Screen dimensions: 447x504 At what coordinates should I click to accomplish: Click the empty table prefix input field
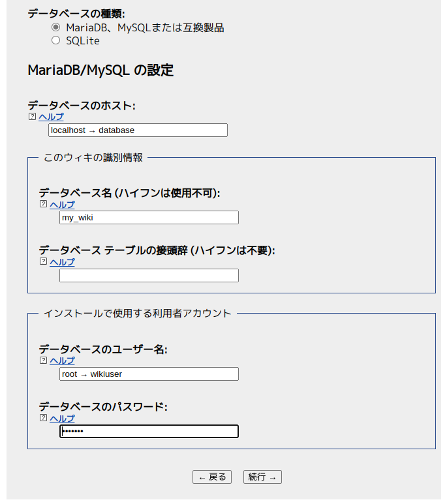click(149, 276)
